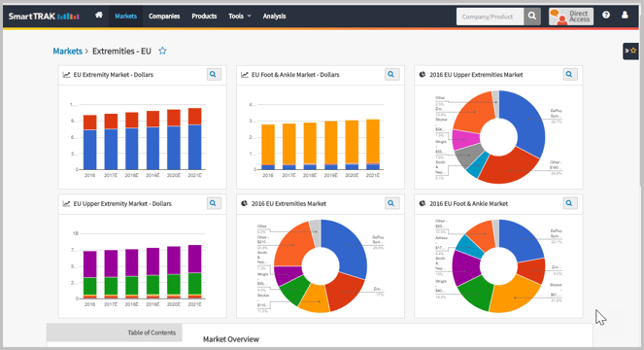Zoom EU Foot & Ankle Market - Dollars chart
644x350 pixels.
391,75
